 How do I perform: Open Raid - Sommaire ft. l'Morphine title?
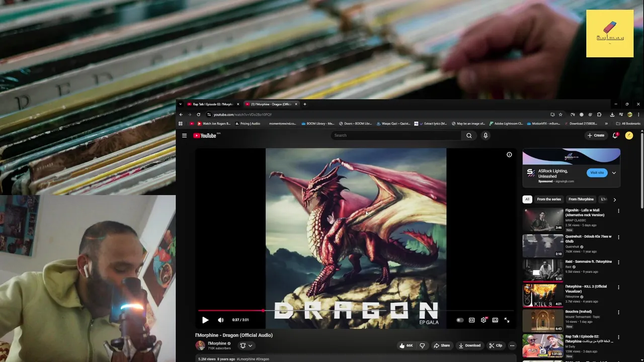(589, 261)
